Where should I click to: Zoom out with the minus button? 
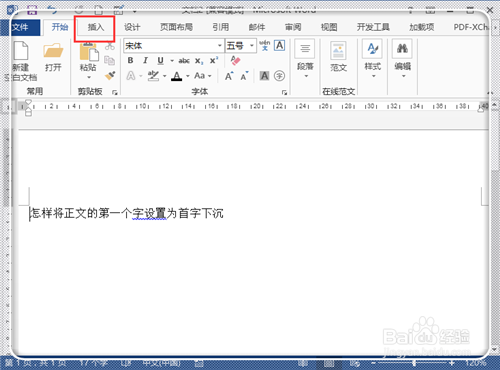pos(374,363)
